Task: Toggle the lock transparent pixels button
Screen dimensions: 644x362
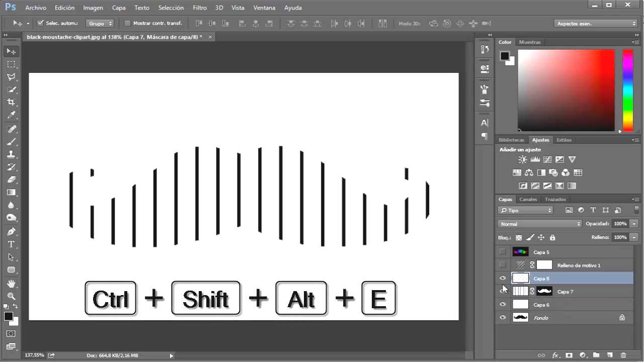Action: click(519, 237)
